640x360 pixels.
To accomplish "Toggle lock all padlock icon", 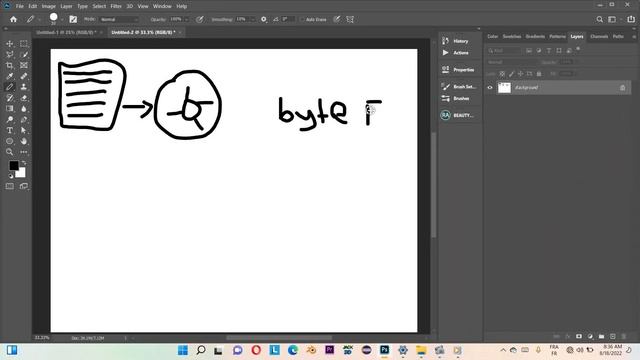I will [x=539, y=74].
